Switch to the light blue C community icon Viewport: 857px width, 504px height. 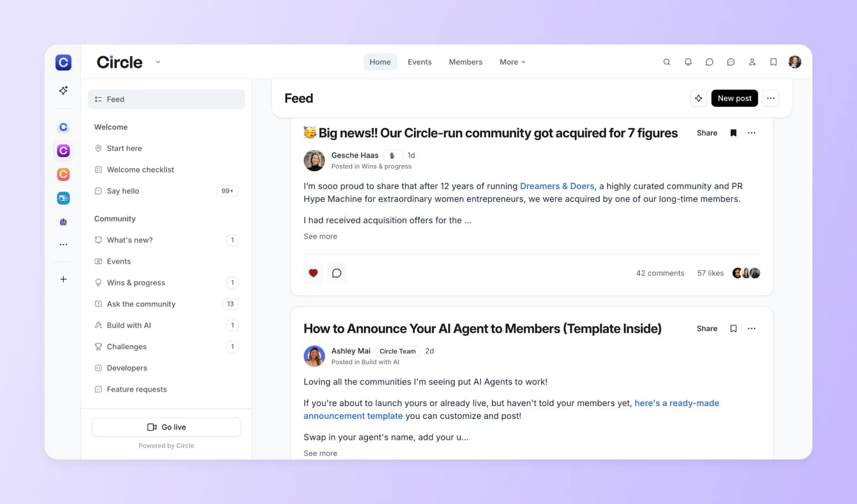tap(63, 127)
